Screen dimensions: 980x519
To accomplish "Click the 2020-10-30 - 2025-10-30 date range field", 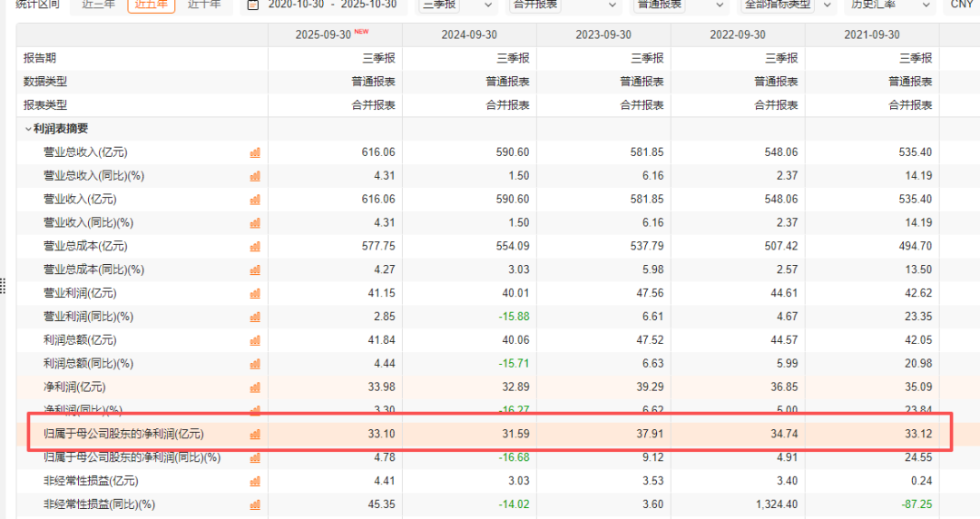I will pyautogui.click(x=332, y=5).
